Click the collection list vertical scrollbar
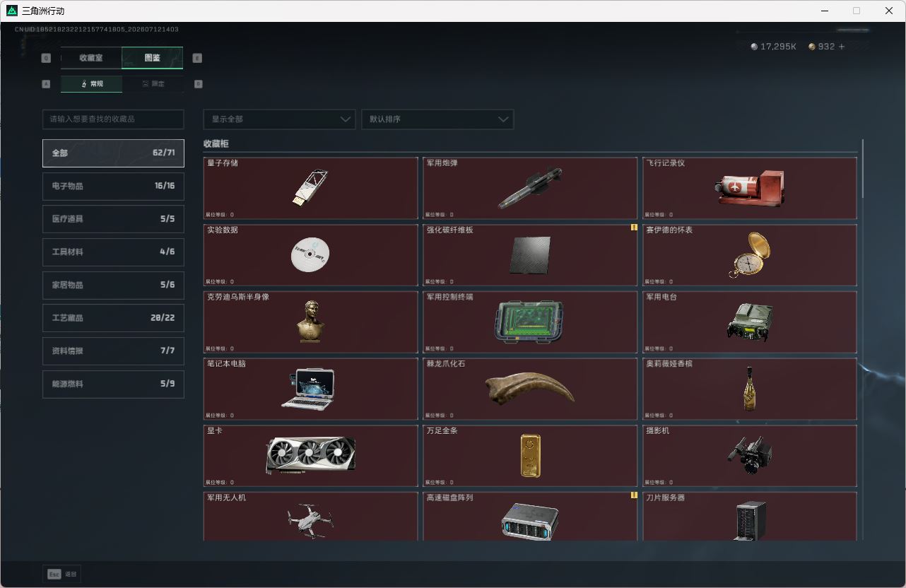 point(863,168)
